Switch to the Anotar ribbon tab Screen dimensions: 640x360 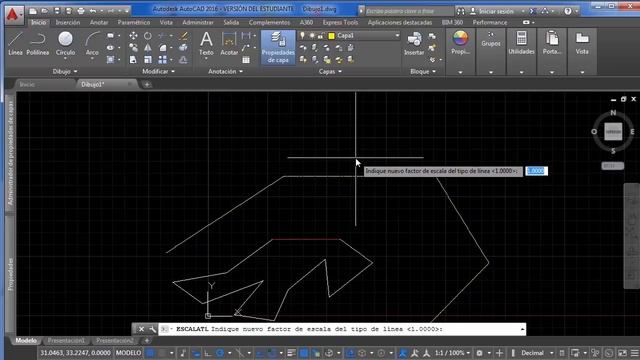[x=99, y=22]
